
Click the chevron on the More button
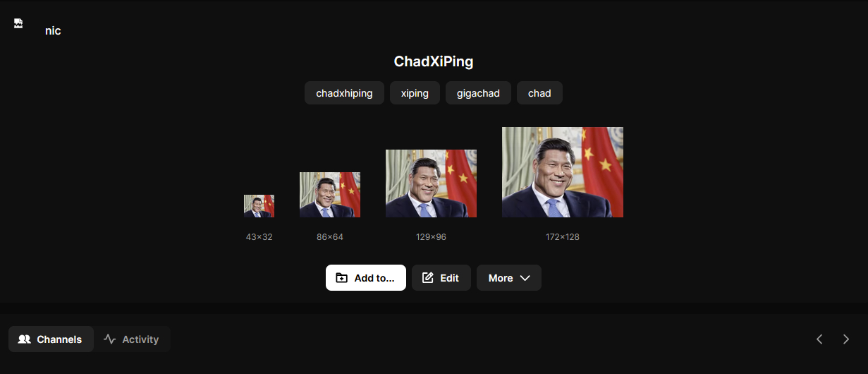click(x=525, y=278)
